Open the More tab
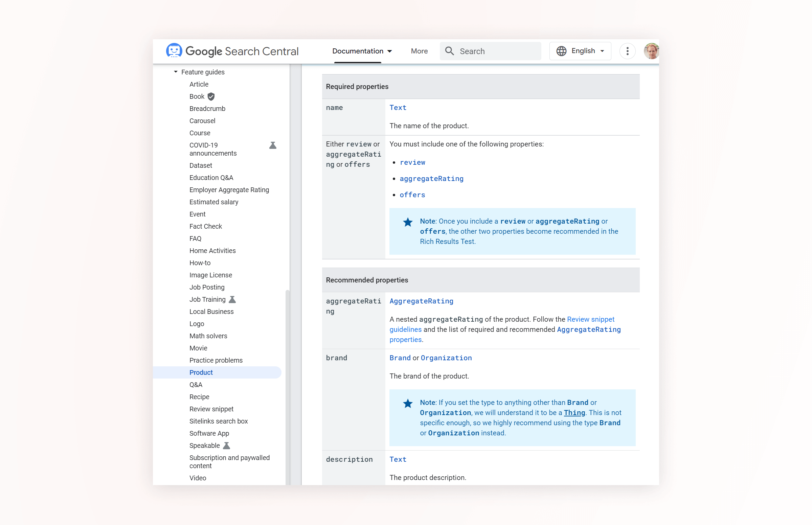Image resolution: width=812 pixels, height=525 pixels. click(x=419, y=51)
